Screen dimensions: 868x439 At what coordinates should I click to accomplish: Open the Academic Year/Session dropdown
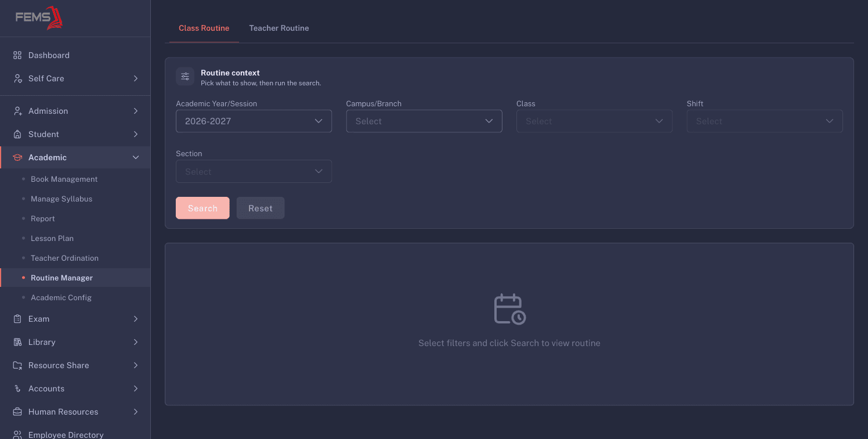pos(254,121)
